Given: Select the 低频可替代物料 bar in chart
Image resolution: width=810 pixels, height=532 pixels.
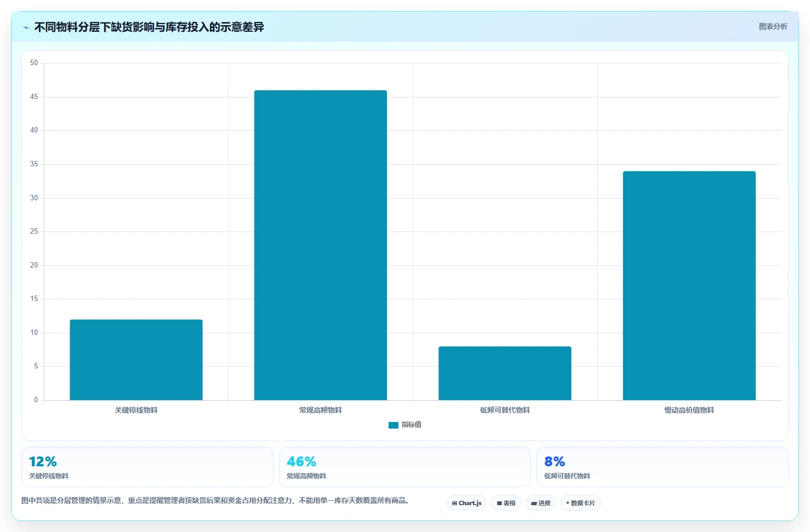Looking at the screenshot, I should pos(505,373).
